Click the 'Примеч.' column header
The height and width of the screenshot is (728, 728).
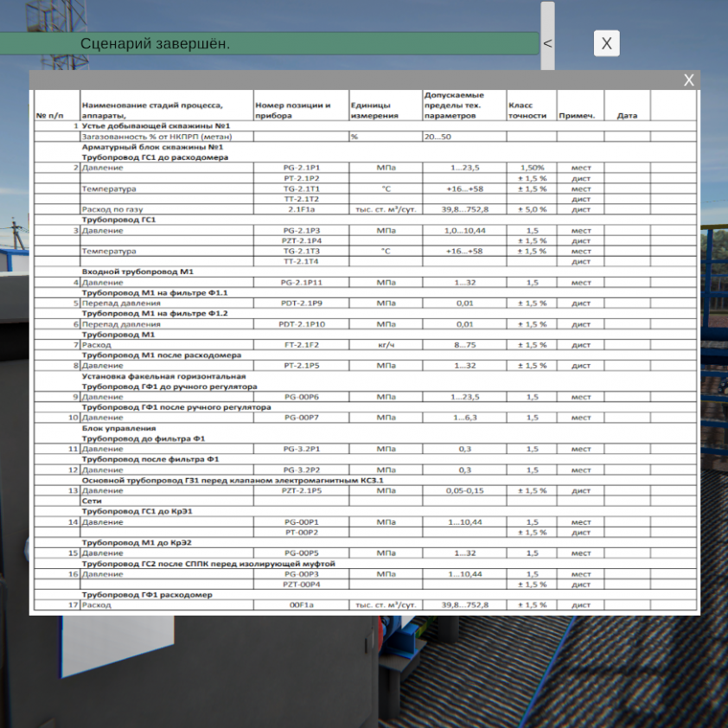[577, 116]
